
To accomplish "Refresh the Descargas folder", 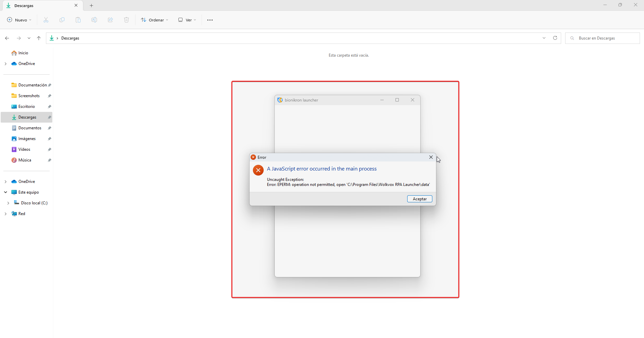I will point(555,38).
